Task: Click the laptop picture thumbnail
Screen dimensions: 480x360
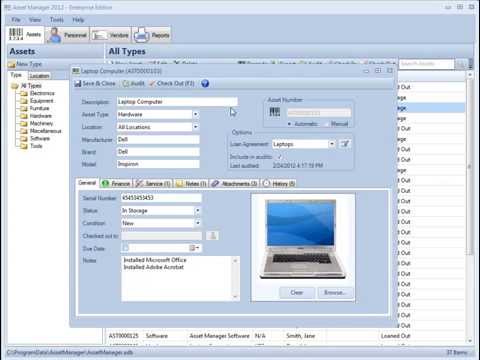Action: coord(302,239)
